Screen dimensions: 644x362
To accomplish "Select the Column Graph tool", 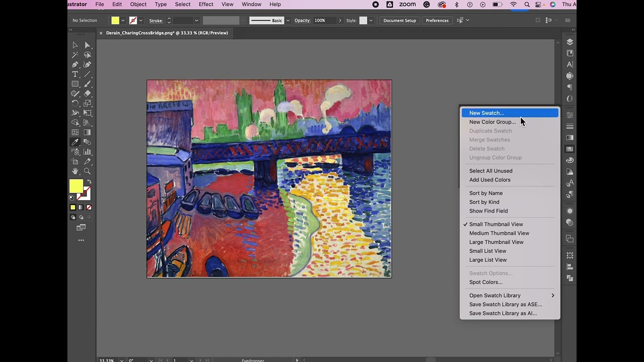I will pyautogui.click(x=88, y=152).
